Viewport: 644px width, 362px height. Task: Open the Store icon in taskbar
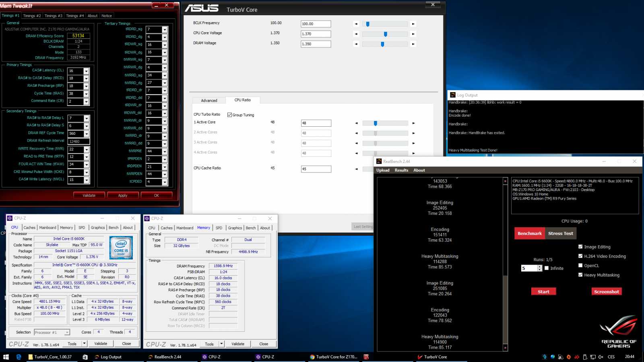coord(85,357)
